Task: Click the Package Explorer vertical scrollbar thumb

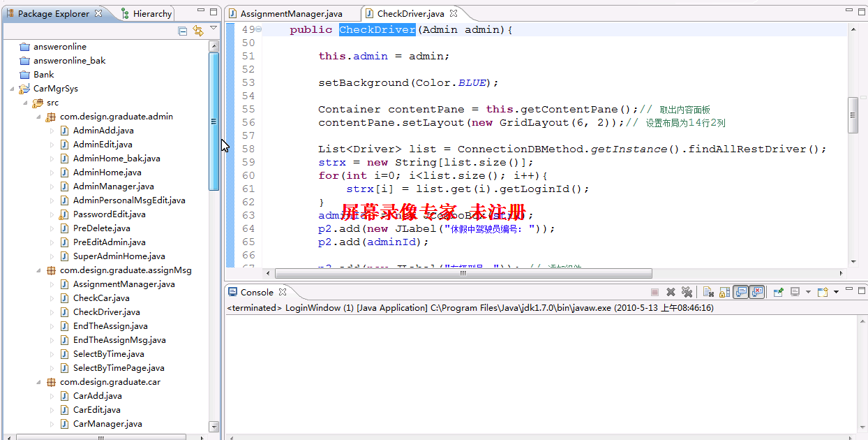Action: 214,122
